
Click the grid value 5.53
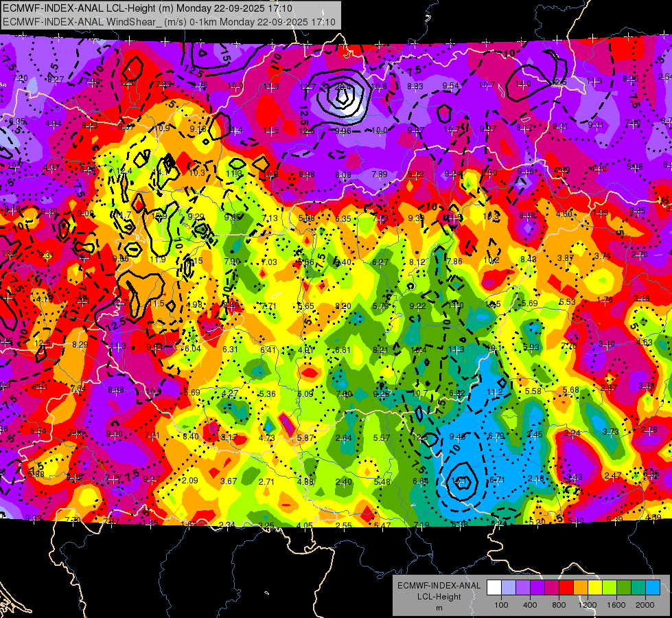tap(568, 302)
